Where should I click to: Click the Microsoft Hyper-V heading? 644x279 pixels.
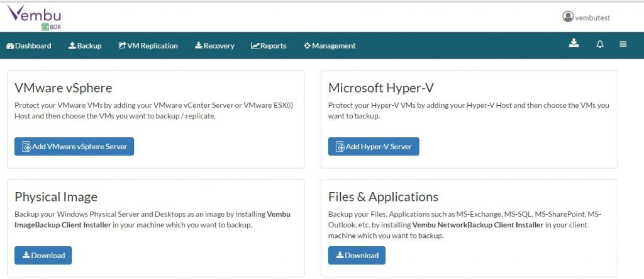381,88
